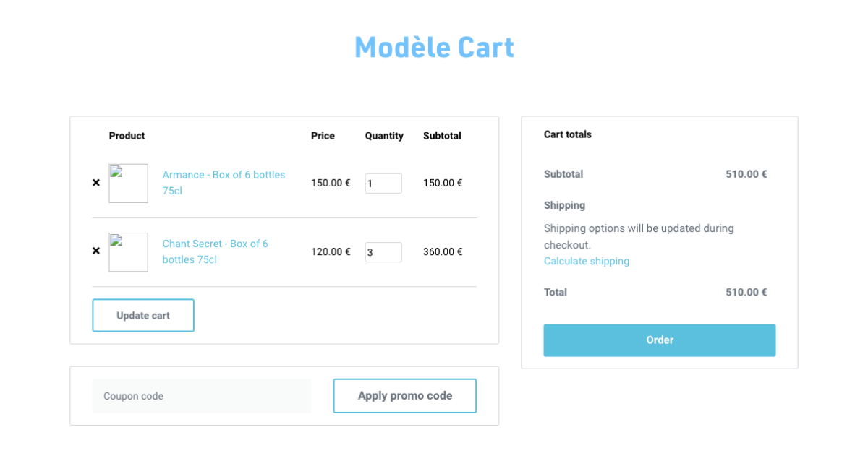Click the Price column header

coord(323,136)
